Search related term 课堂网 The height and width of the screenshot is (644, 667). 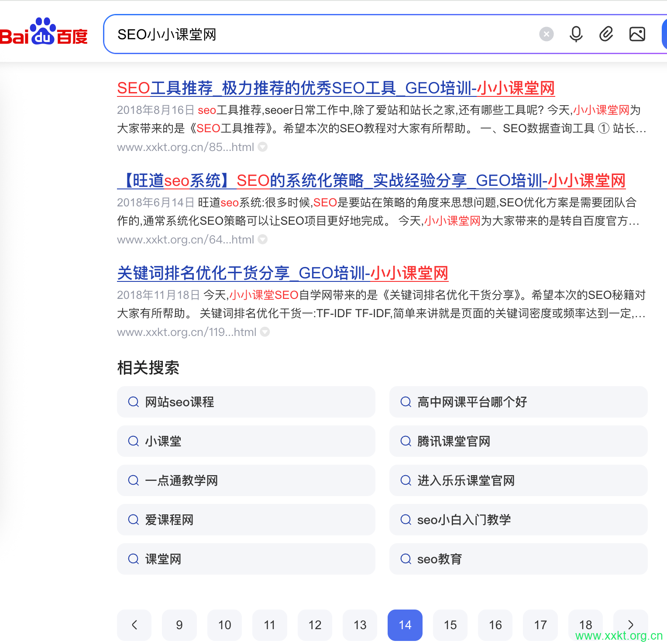[x=246, y=559]
